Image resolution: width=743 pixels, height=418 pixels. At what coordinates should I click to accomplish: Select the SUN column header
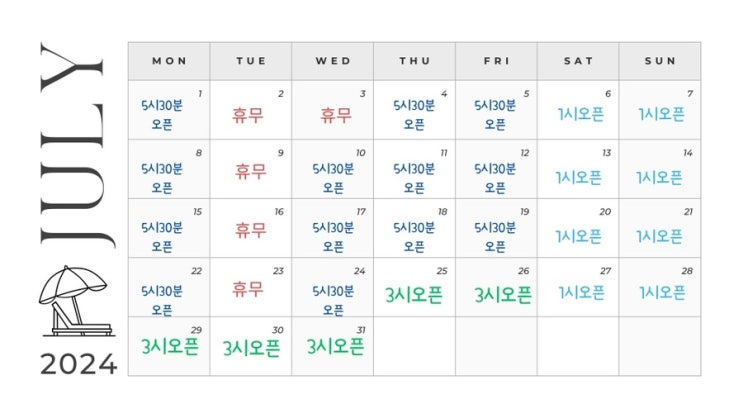660,61
